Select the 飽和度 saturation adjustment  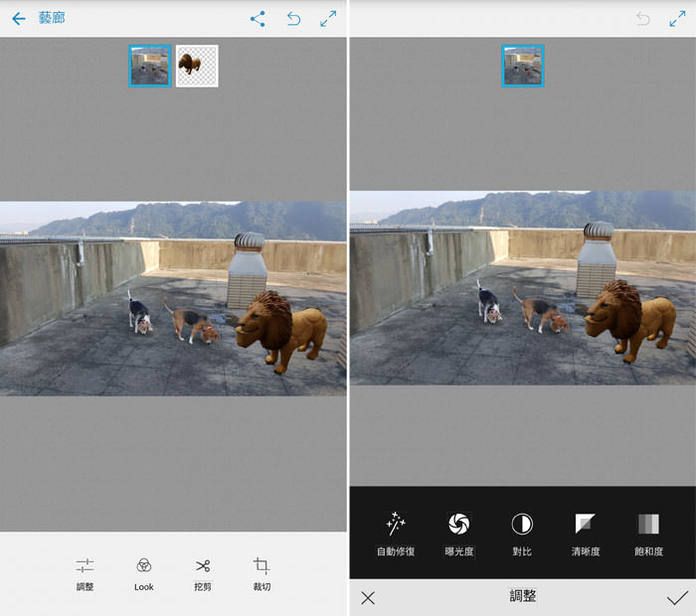pyautogui.click(x=648, y=534)
